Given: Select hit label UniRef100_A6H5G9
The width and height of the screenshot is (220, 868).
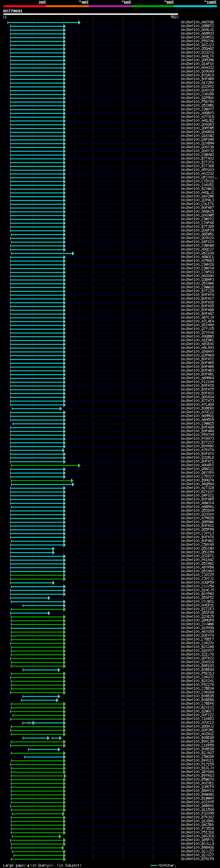Looking at the screenshot, I should pos(197,420).
